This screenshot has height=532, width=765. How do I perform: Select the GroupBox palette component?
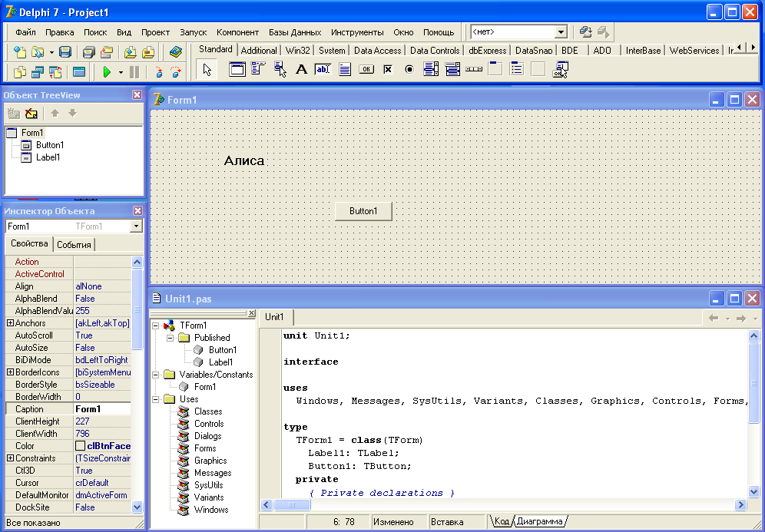(495, 70)
